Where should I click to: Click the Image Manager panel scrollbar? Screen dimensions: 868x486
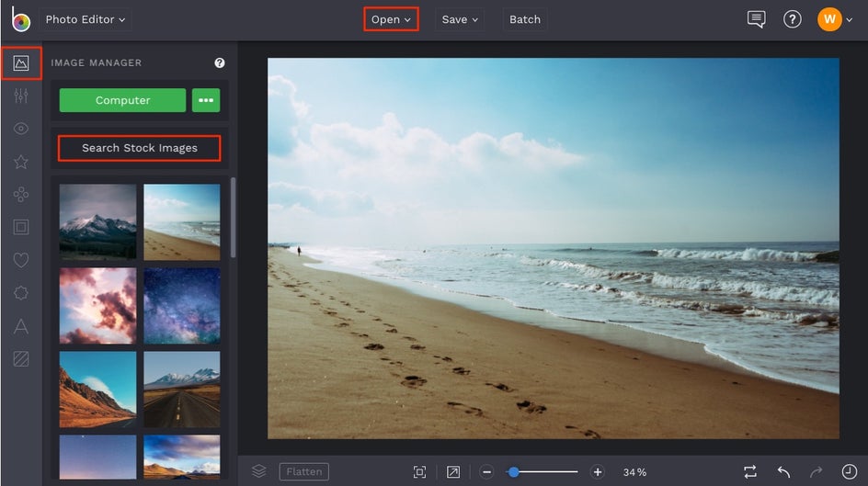point(233,218)
